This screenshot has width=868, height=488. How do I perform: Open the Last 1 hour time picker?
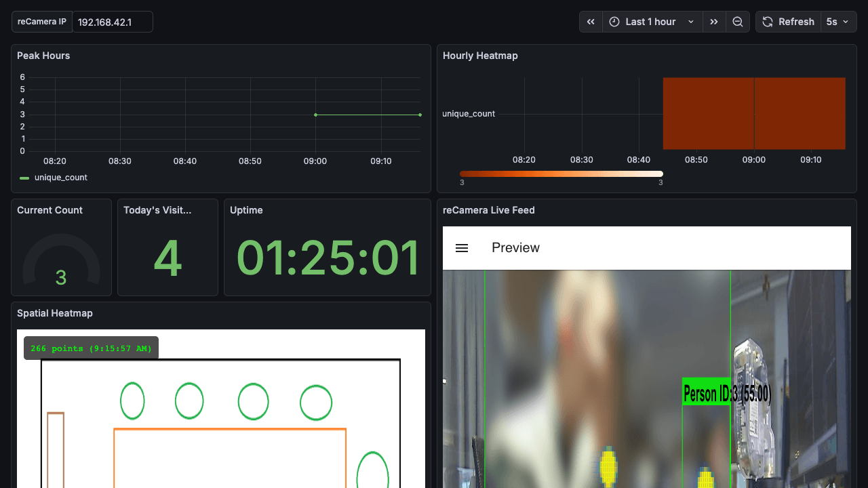(x=652, y=22)
